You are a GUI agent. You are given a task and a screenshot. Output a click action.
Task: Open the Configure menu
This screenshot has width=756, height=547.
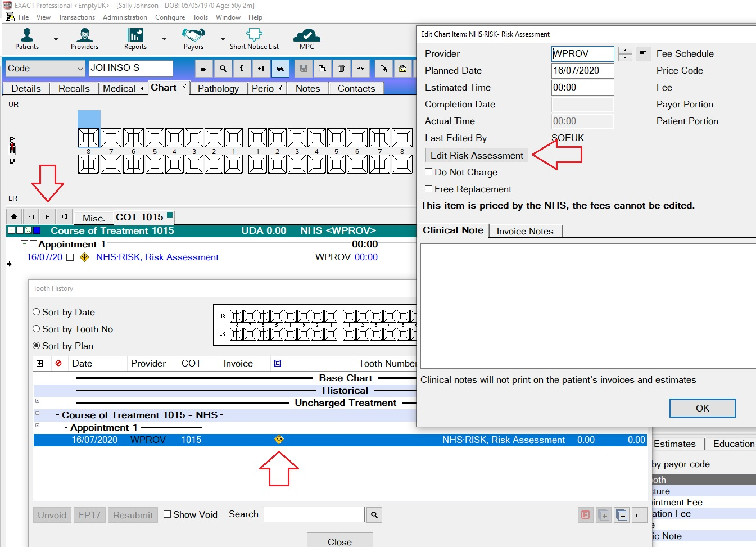coord(170,17)
